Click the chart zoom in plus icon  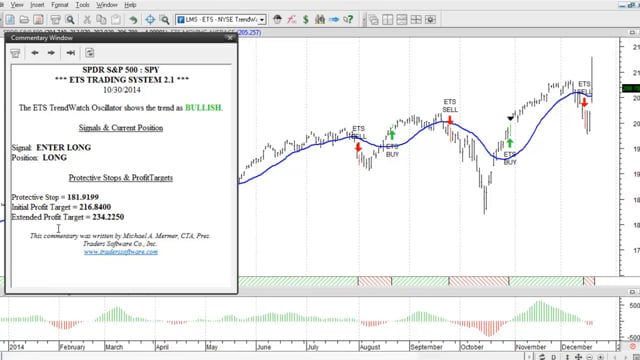pos(600,357)
